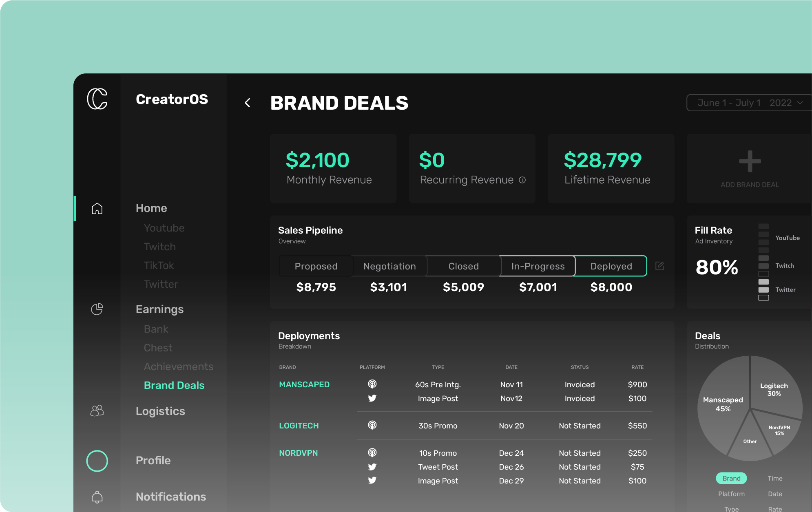Click the edit pipeline pencil icon

[659, 266]
